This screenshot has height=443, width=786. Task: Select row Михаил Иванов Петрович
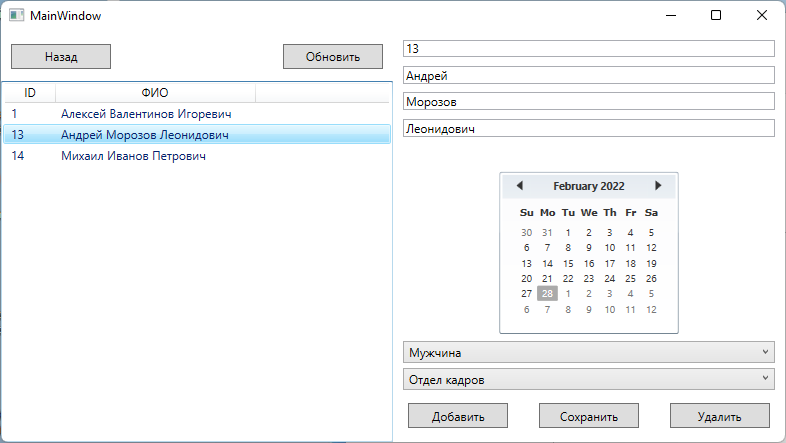pyautogui.click(x=197, y=156)
